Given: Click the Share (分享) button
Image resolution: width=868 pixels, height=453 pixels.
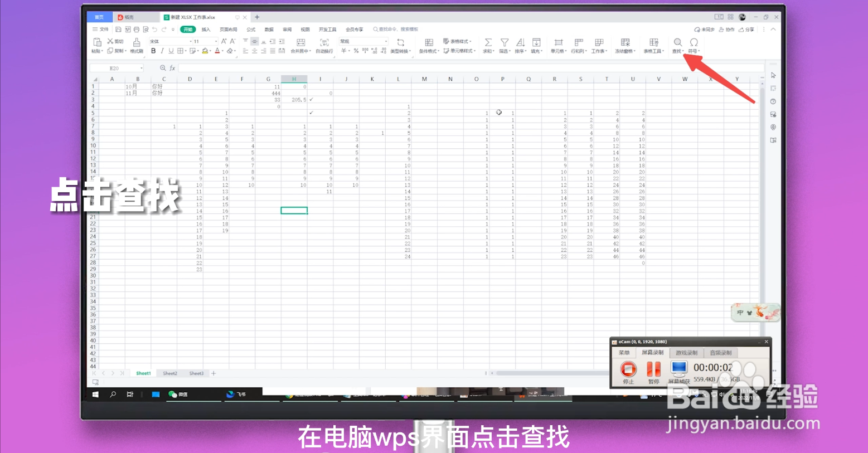Looking at the screenshot, I should click(x=746, y=30).
